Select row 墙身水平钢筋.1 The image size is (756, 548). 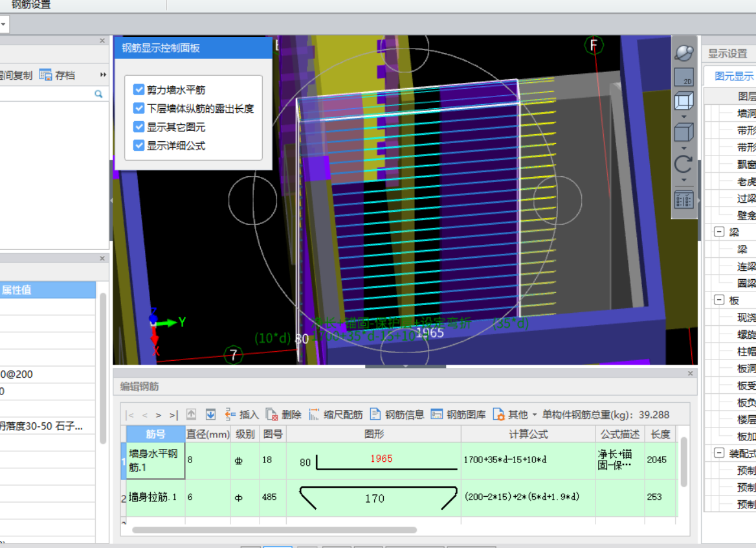click(x=156, y=460)
